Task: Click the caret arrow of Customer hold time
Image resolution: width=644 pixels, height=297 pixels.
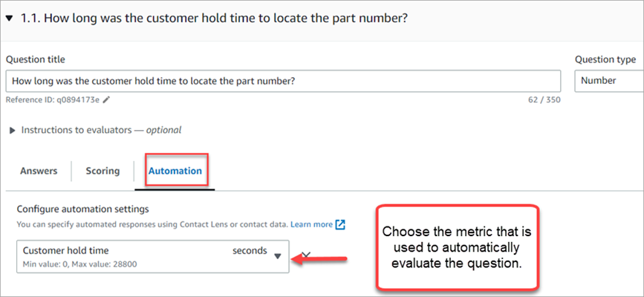Action: [x=278, y=256]
